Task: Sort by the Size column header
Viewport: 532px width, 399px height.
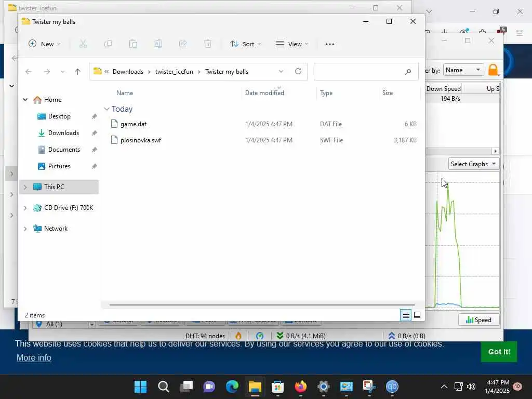Action: coord(388,93)
